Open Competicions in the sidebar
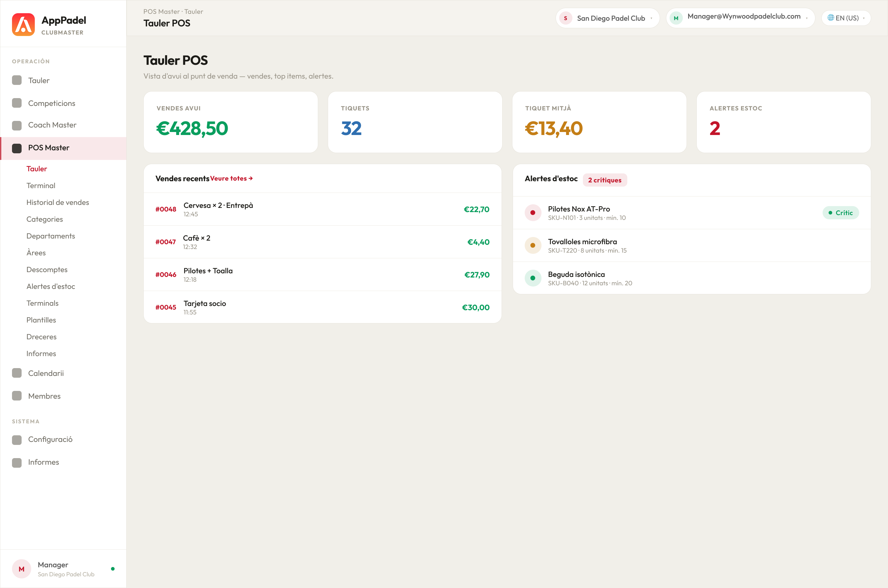888x588 pixels. tap(63, 103)
